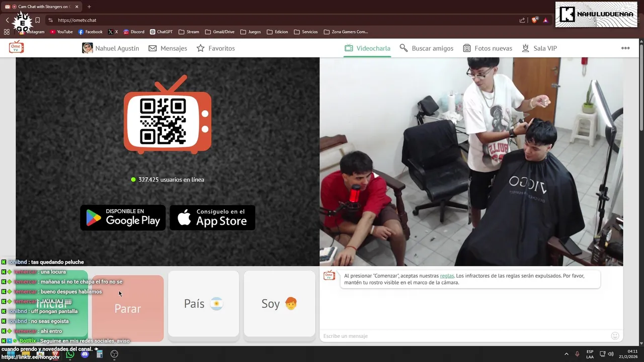Open the reglas rules link
The image size is (644, 362).
click(x=447, y=276)
